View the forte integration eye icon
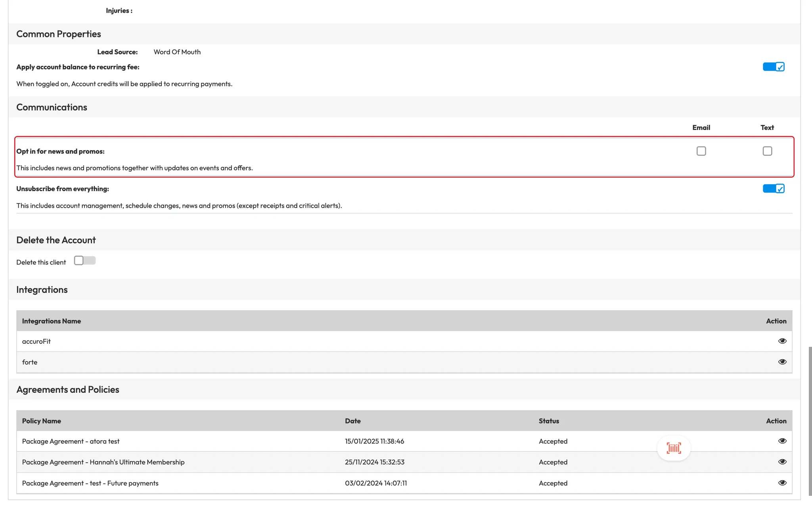This screenshot has width=812, height=505. pyautogui.click(x=782, y=362)
